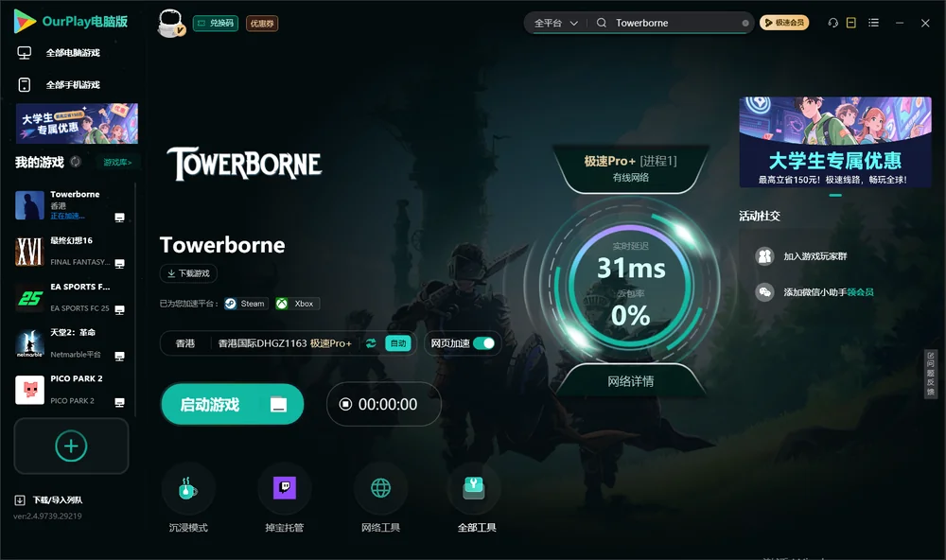Click the yellow mini-mode window icon

point(851,23)
